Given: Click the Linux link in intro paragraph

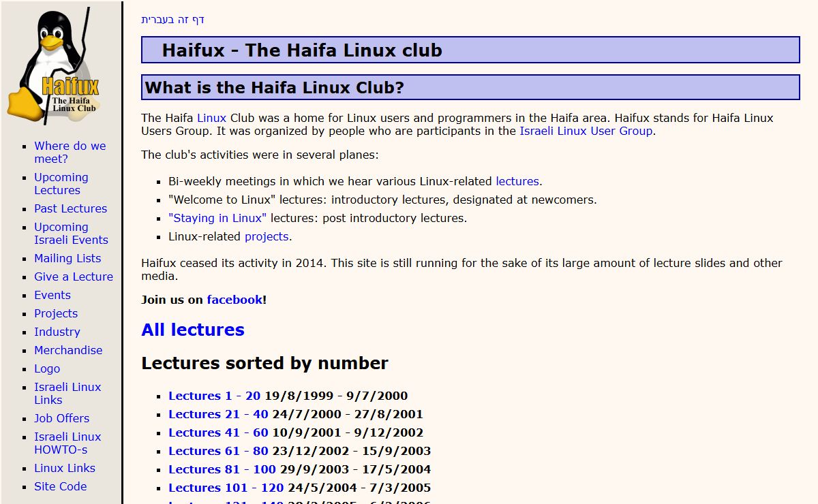Looking at the screenshot, I should point(211,118).
